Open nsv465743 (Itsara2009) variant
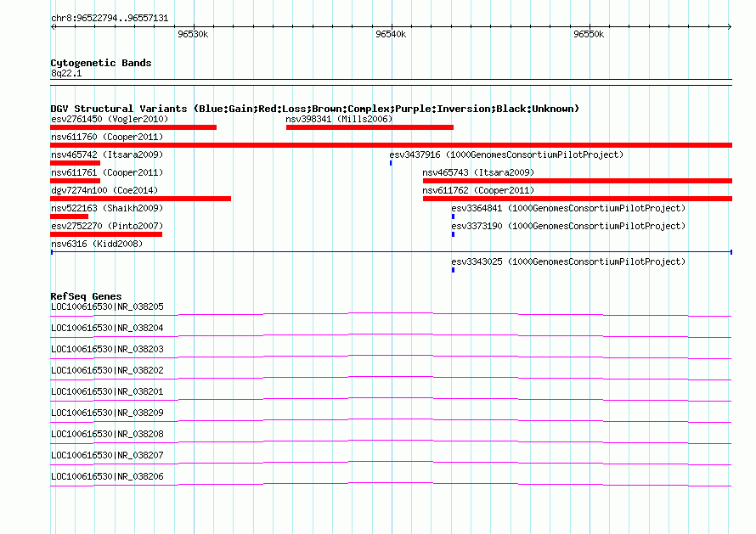The height and width of the screenshot is (534, 756). [478, 172]
